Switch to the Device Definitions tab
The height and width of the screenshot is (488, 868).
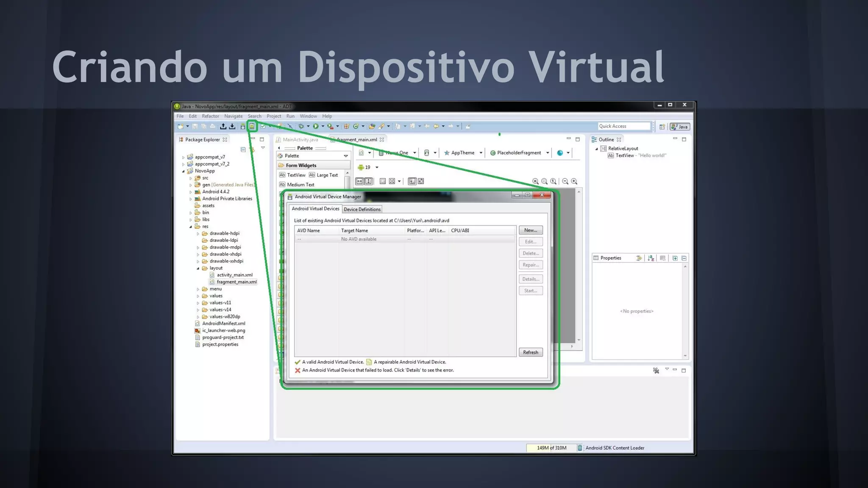[x=362, y=209]
